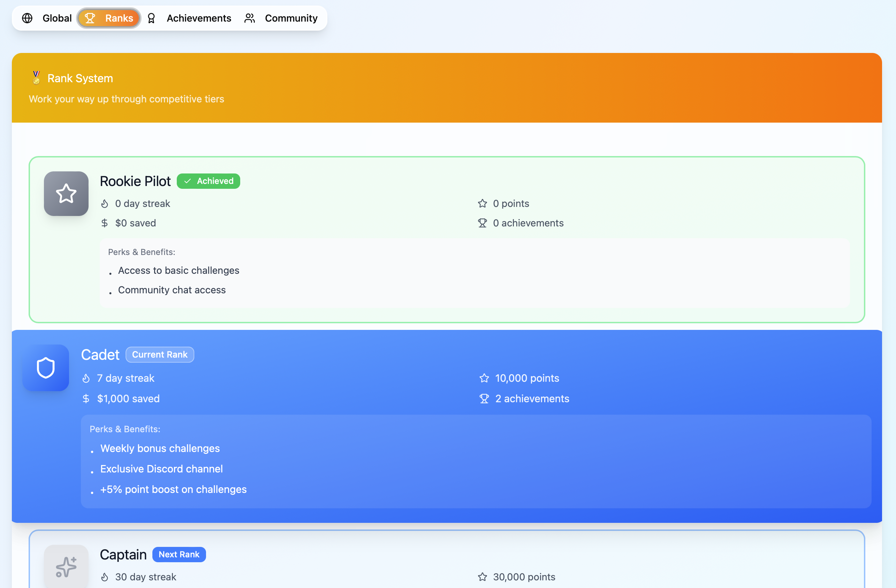Click the Exclusive Discord channel perk

[161, 469]
